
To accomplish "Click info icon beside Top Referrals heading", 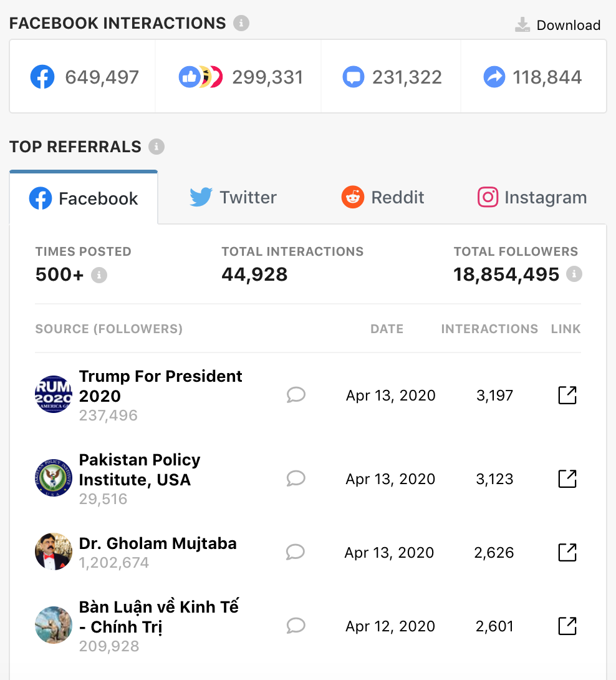I will pos(156,147).
